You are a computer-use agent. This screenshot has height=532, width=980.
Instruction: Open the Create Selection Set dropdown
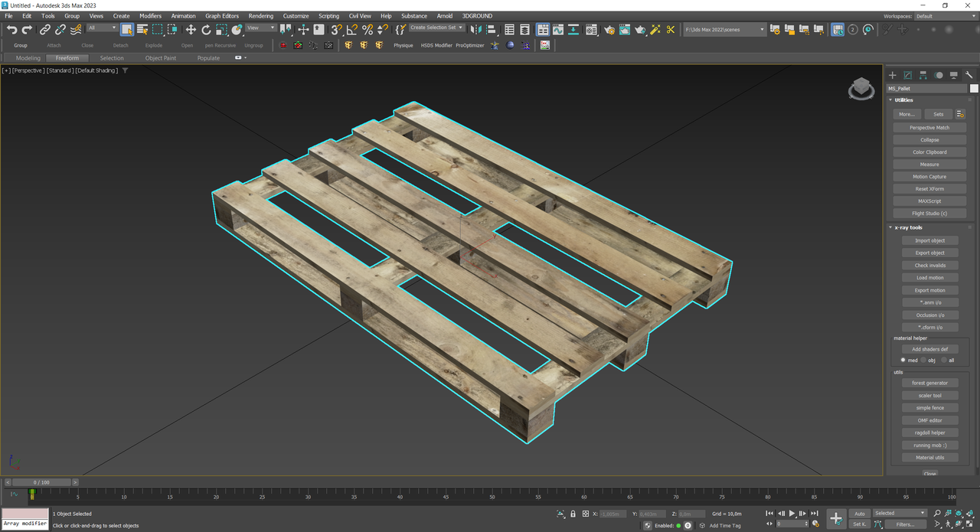pos(437,28)
